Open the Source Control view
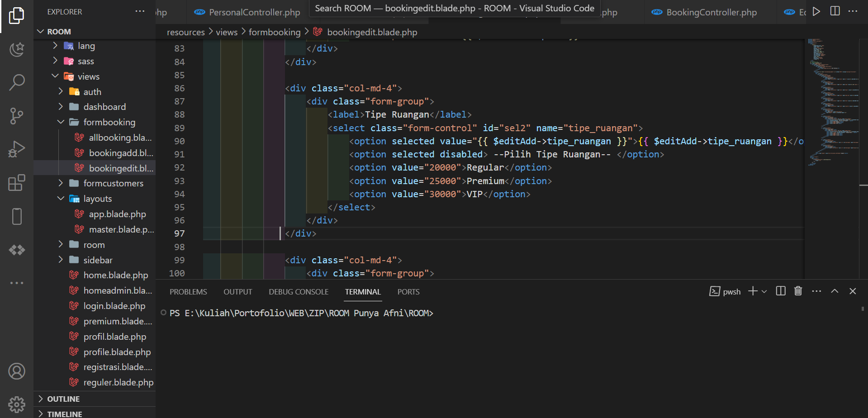Screen dimensions: 868x418 [x=17, y=116]
